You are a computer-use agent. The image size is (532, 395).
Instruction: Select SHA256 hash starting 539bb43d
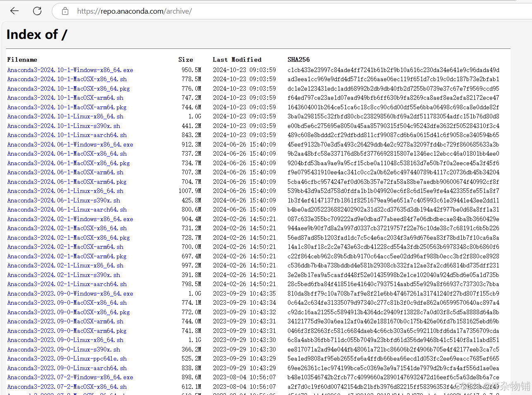[393, 191]
